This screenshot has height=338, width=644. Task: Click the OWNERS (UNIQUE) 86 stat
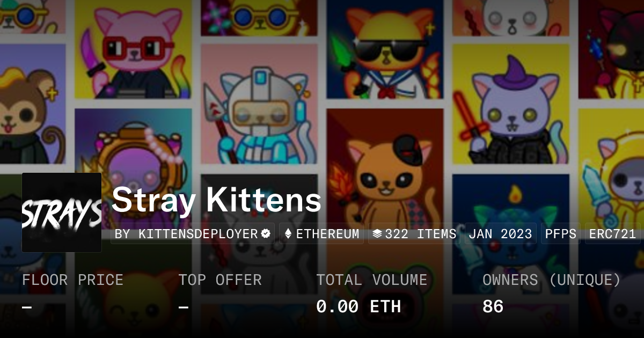(552, 293)
